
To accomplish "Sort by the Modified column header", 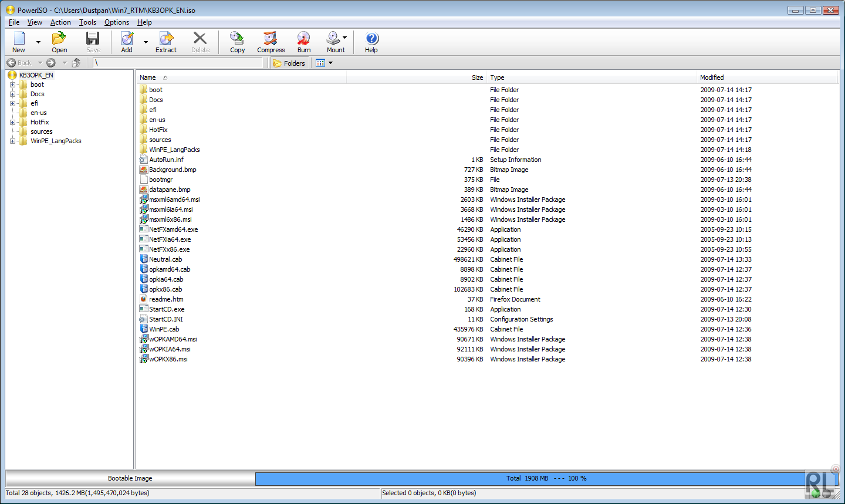I will pyautogui.click(x=767, y=77).
